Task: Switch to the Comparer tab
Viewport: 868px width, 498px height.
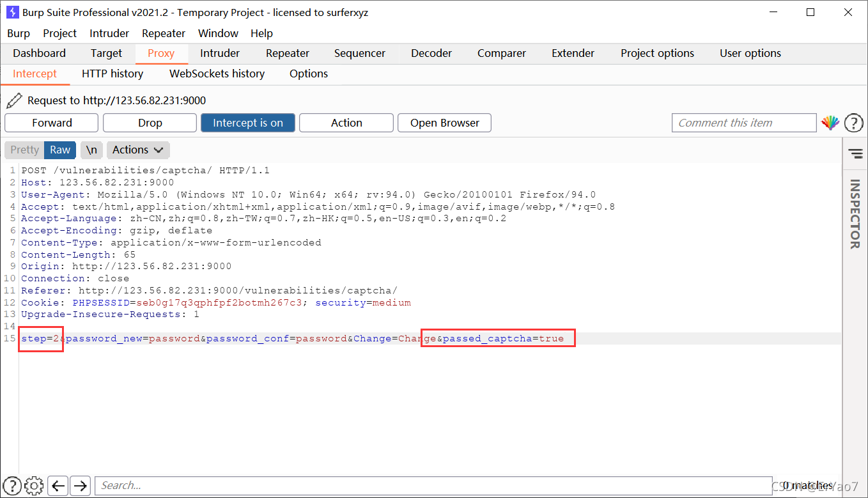Action: pyautogui.click(x=502, y=53)
